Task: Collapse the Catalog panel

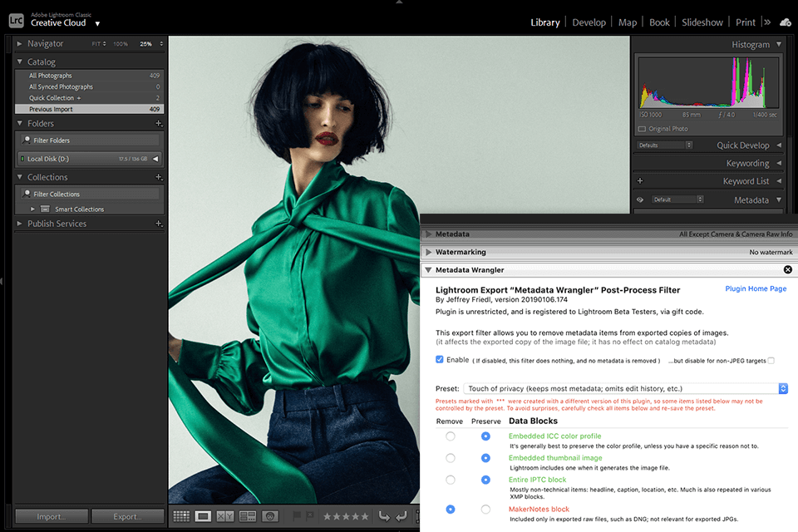Action: (x=19, y=62)
